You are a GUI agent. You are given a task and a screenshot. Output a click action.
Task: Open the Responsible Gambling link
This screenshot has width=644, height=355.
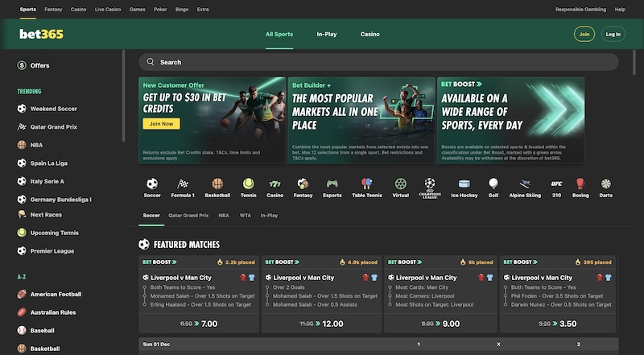click(x=580, y=9)
